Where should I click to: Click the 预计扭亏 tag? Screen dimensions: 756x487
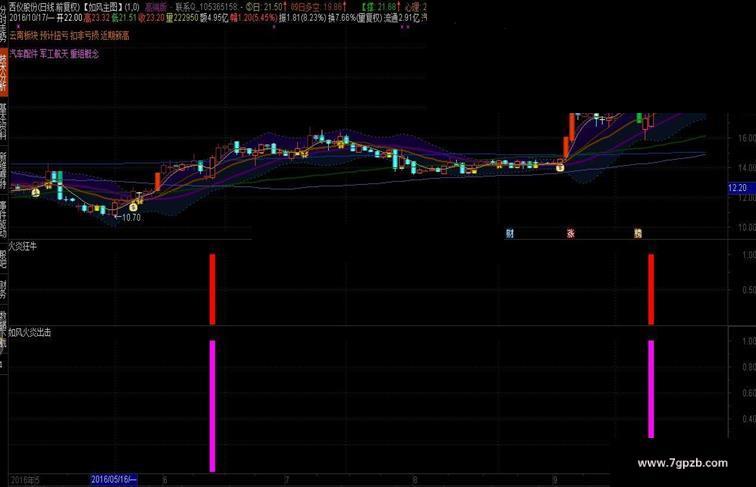pyautogui.click(x=54, y=35)
